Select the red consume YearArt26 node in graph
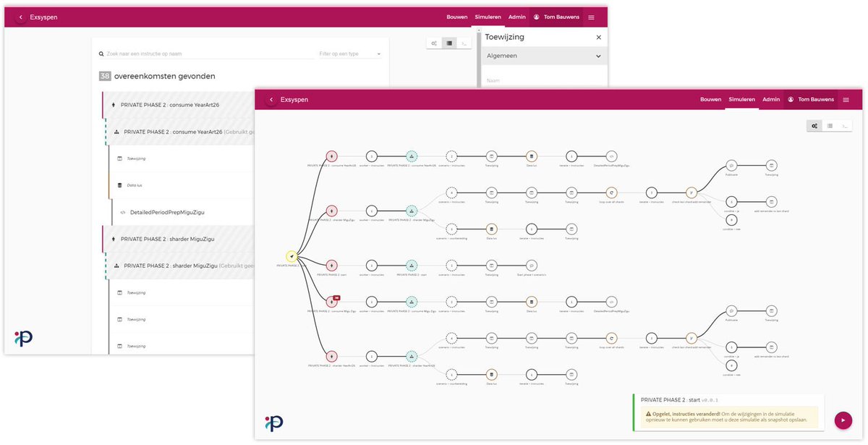The width and height of the screenshot is (868, 445). [331, 156]
